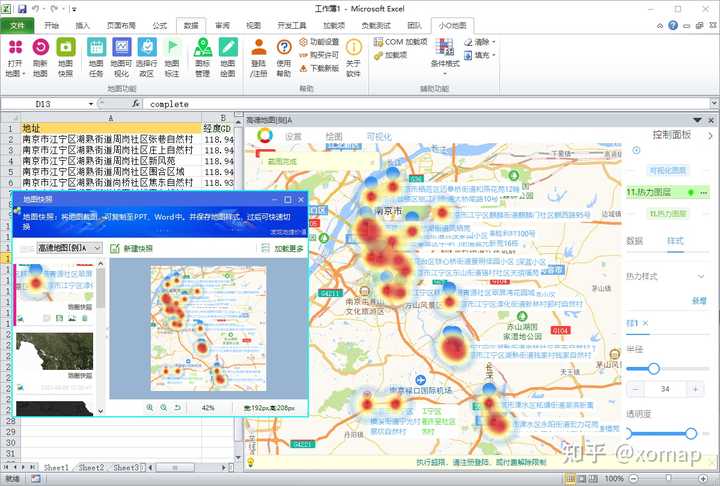Click the rotate-back icon in snapshot window
The width and height of the screenshot is (720, 486).
click(177, 407)
